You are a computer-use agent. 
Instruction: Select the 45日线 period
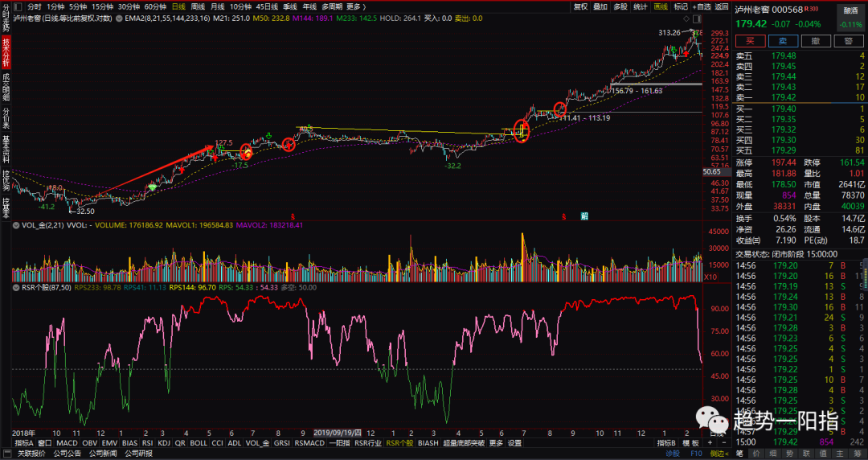click(267, 6)
